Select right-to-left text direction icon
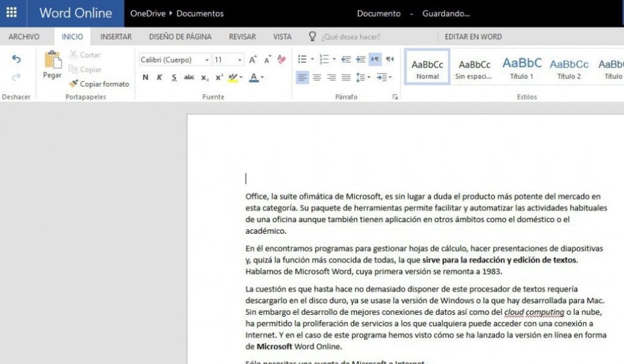624x364 pixels. pyautogui.click(x=390, y=59)
